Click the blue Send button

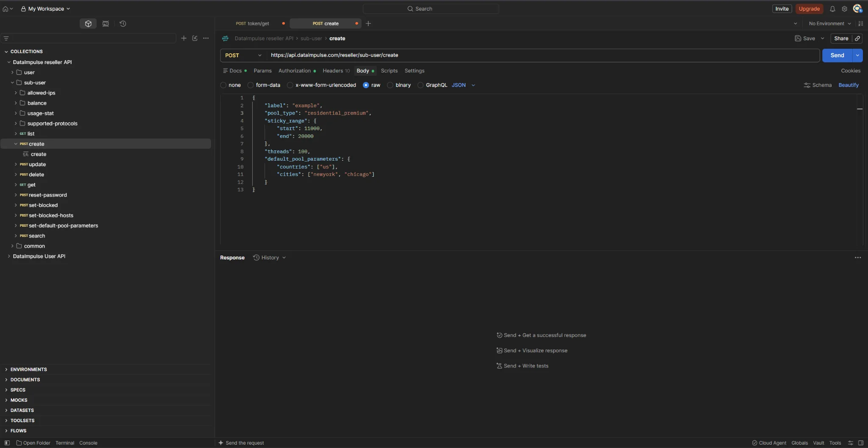pyautogui.click(x=837, y=56)
